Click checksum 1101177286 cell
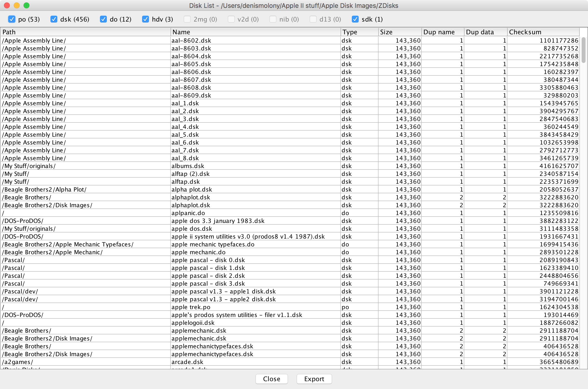The width and height of the screenshot is (588, 389). click(x=543, y=40)
